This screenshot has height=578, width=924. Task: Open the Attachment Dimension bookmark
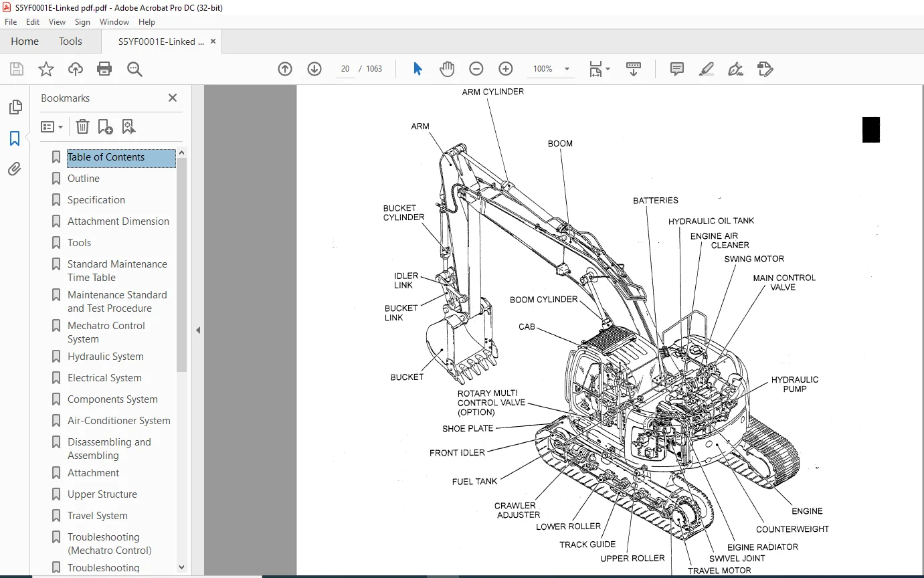tap(118, 221)
